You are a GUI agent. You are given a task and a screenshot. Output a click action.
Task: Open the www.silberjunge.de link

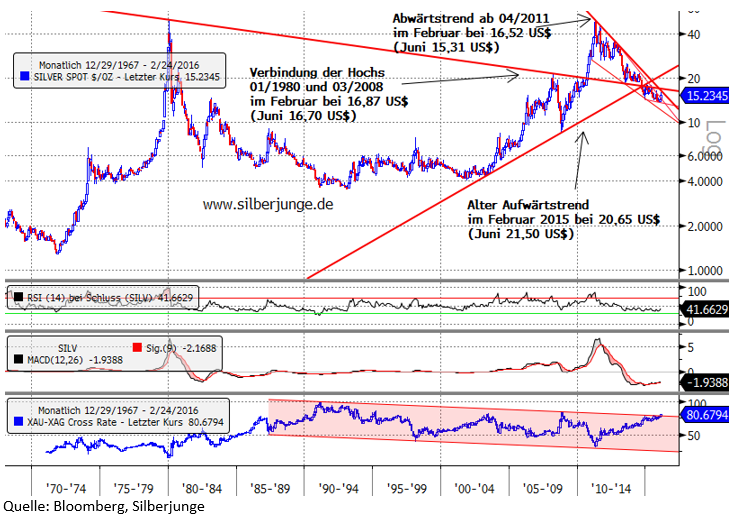[268, 204]
